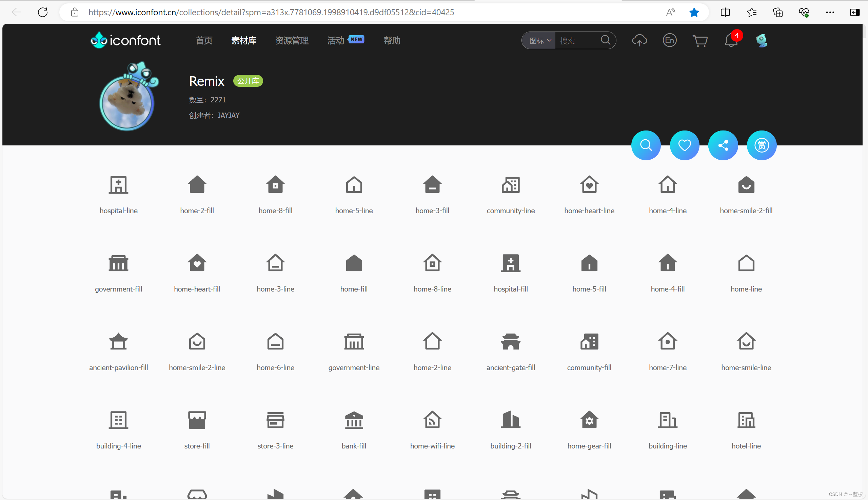This screenshot has height=500, width=868.
Task: Select the home-gear-fill icon
Action: coord(589,420)
